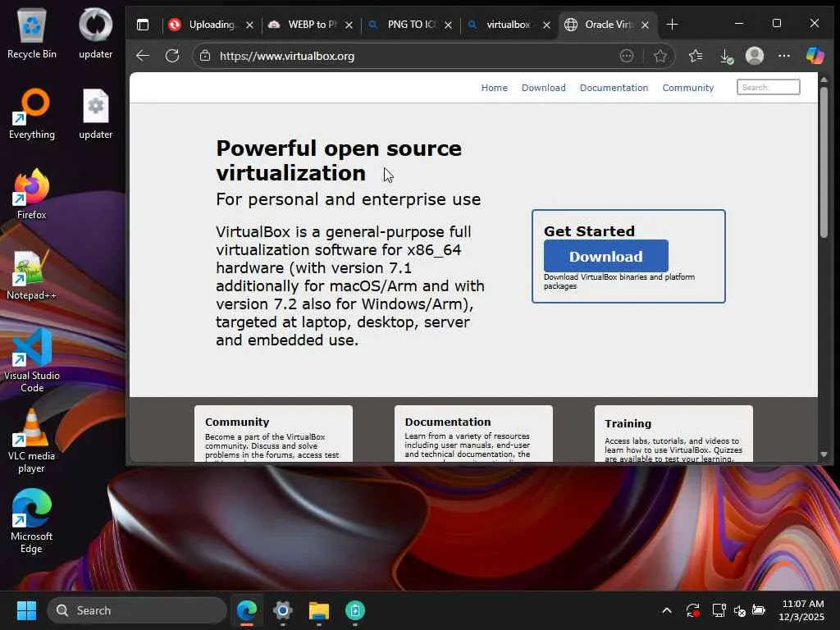Open File Explorer from the taskbar
The width and height of the screenshot is (840, 630).
click(x=319, y=610)
